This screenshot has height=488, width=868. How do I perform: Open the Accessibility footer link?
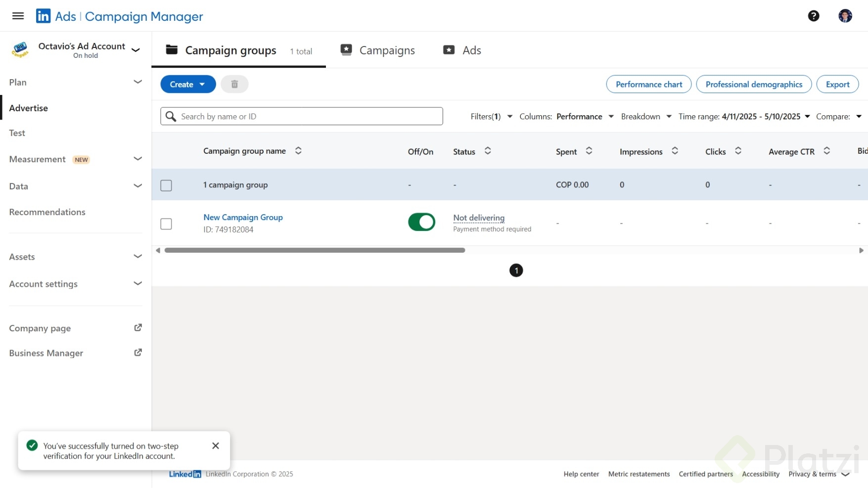point(761,474)
